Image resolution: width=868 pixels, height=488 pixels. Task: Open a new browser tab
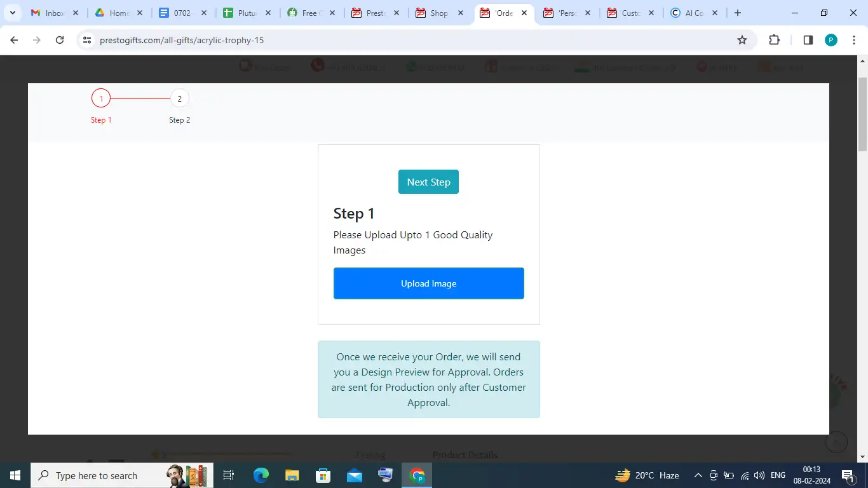click(737, 13)
